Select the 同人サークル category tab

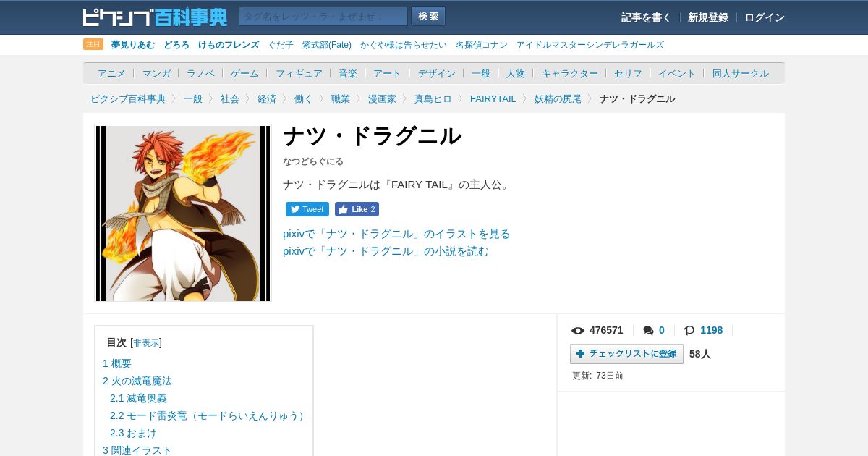pyautogui.click(x=741, y=73)
